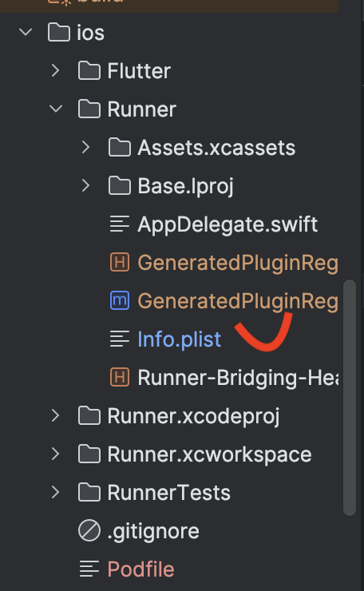This screenshot has height=591, width=364.
Task: Click the orange H header file icon for GeneratedPluginReg
Action: click(x=120, y=262)
